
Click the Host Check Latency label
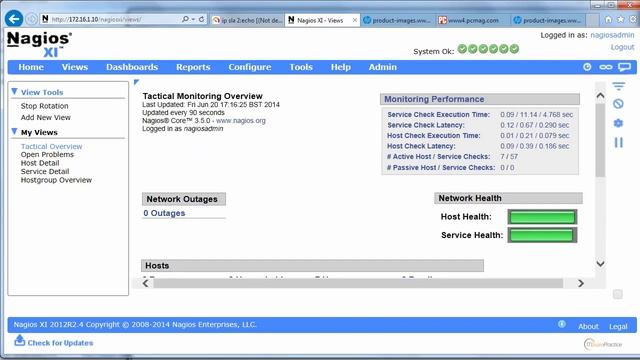point(421,146)
